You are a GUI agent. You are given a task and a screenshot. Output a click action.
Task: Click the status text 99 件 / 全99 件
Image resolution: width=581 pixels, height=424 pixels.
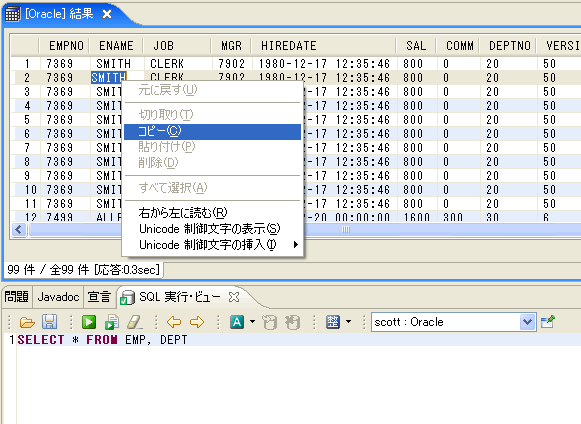[x=49, y=269]
